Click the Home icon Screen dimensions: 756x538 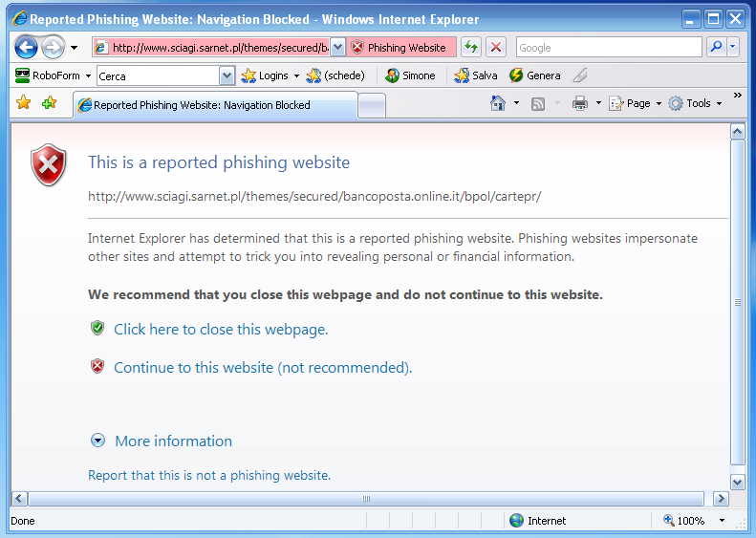tap(498, 103)
